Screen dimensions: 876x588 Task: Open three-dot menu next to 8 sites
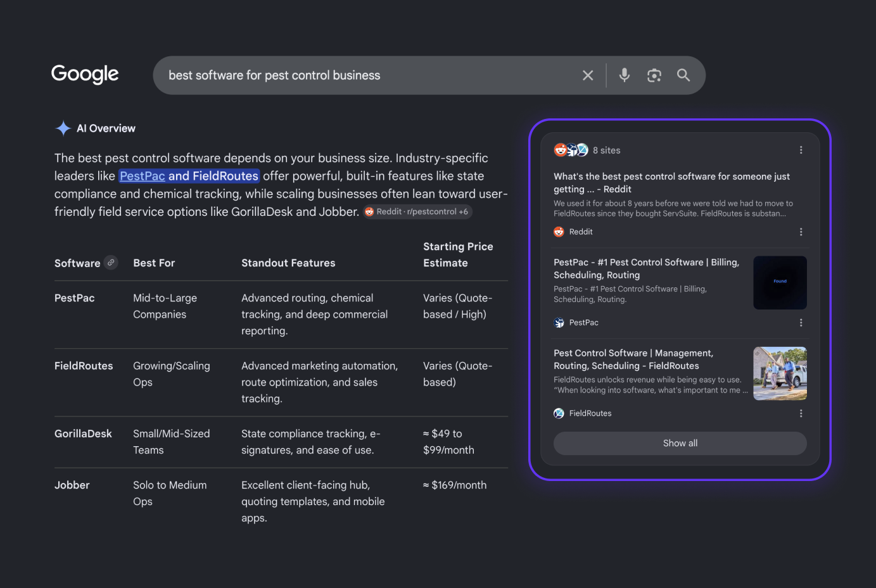click(801, 150)
